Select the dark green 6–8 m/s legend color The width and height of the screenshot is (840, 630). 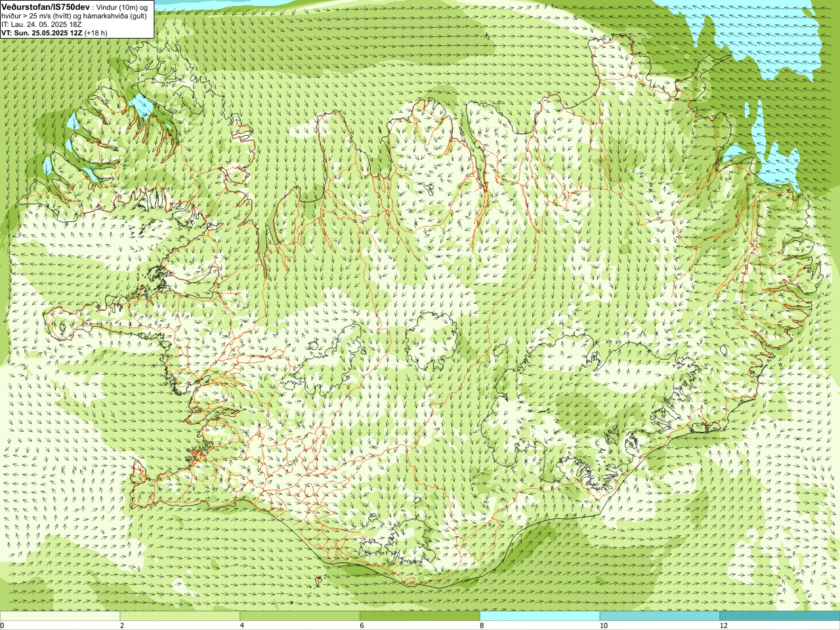click(420, 616)
